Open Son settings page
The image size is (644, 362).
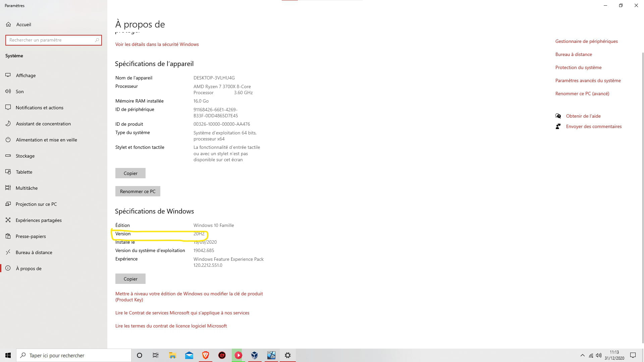[54, 92]
